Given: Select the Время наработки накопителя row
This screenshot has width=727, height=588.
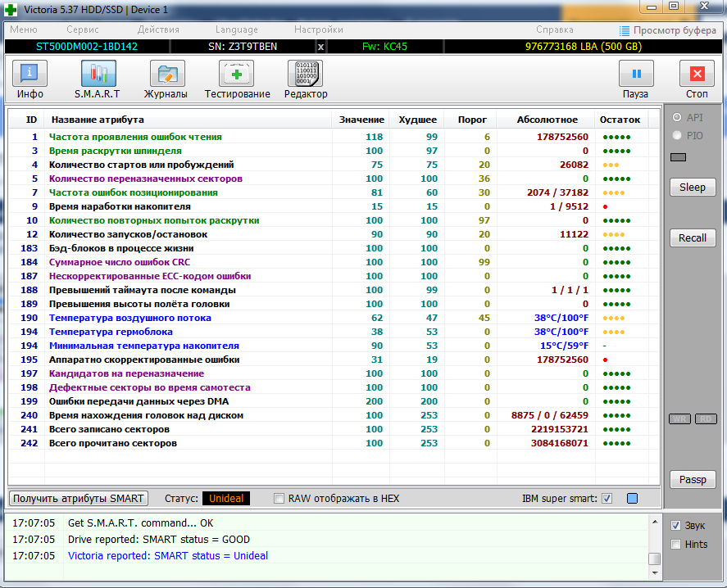Looking at the screenshot, I should click(x=334, y=206).
